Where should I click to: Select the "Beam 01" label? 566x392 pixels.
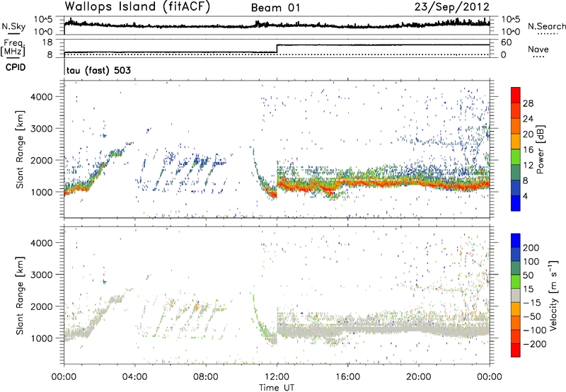pyautogui.click(x=276, y=8)
